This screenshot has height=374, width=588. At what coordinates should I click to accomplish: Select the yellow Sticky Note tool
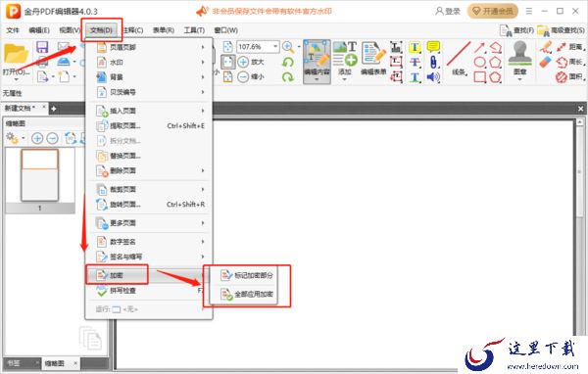[433, 47]
